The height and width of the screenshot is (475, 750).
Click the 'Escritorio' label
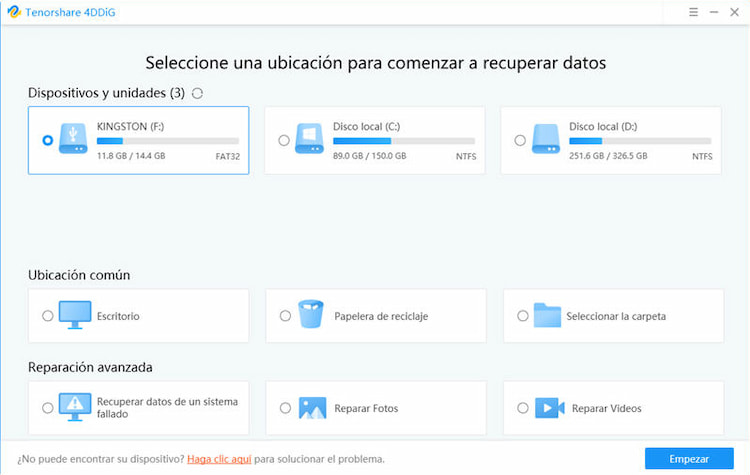[x=118, y=316]
